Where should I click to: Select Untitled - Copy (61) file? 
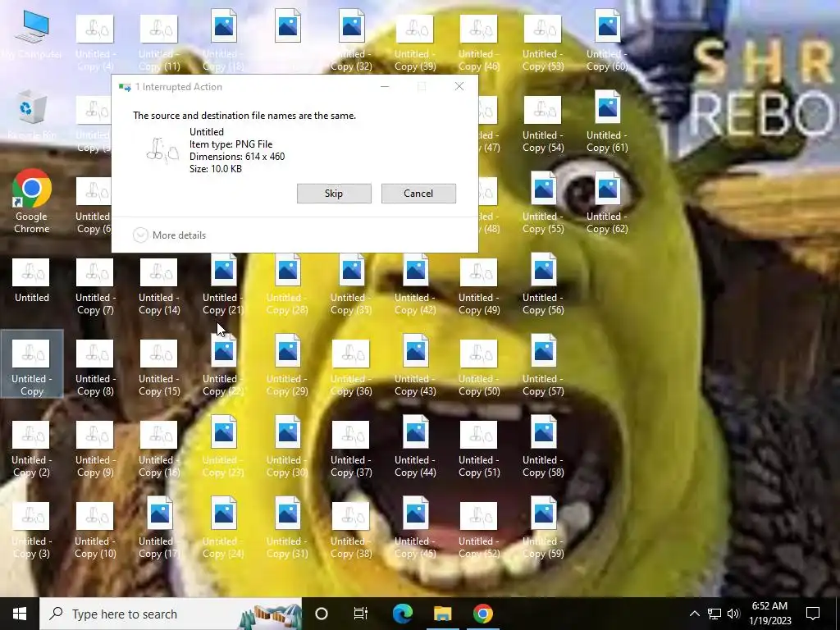[607, 123]
